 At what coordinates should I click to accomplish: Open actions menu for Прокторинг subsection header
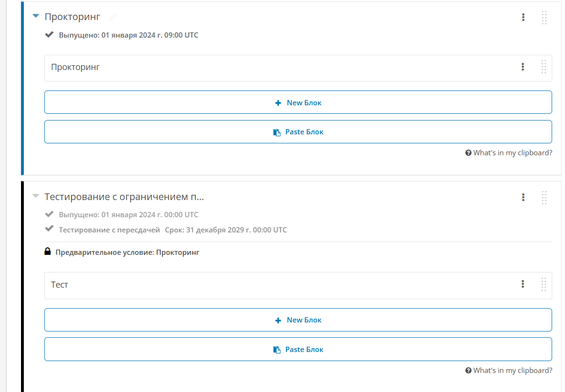pos(523,17)
